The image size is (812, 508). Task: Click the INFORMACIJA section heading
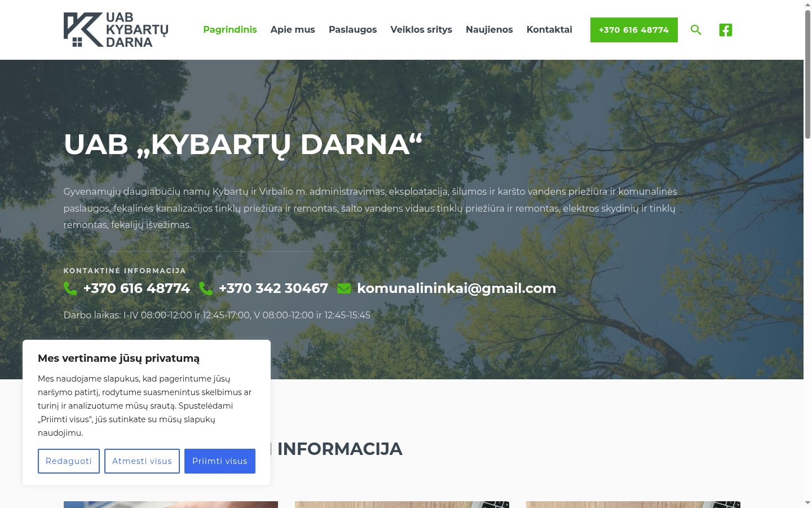click(x=339, y=449)
